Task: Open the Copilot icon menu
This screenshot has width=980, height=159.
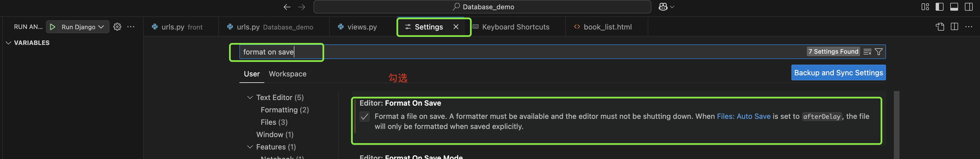Action: pyautogui.click(x=666, y=7)
